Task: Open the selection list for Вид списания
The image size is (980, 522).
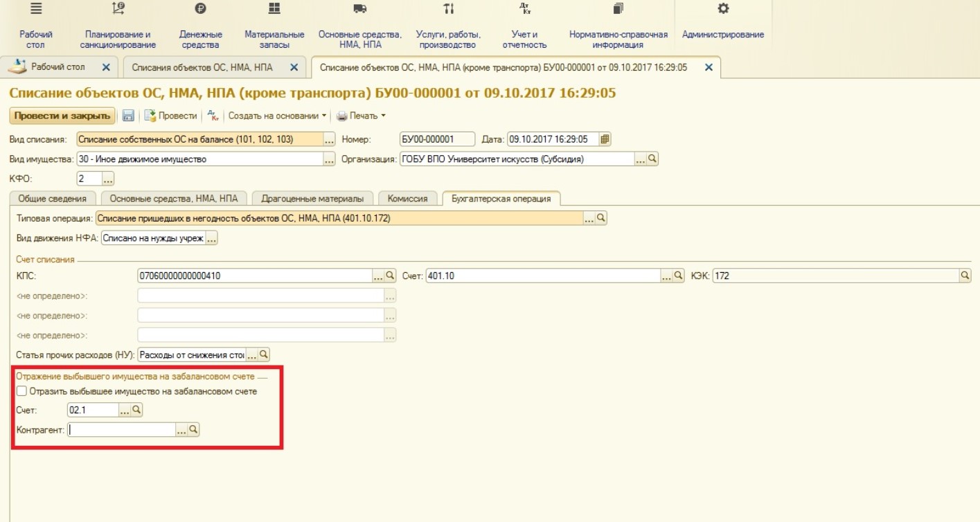Action: pyautogui.click(x=330, y=139)
